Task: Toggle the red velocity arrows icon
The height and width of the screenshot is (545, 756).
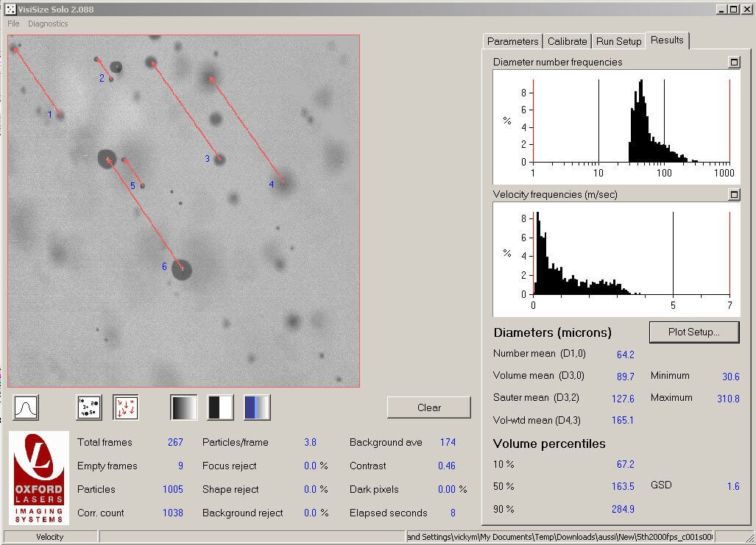Action: (126, 407)
